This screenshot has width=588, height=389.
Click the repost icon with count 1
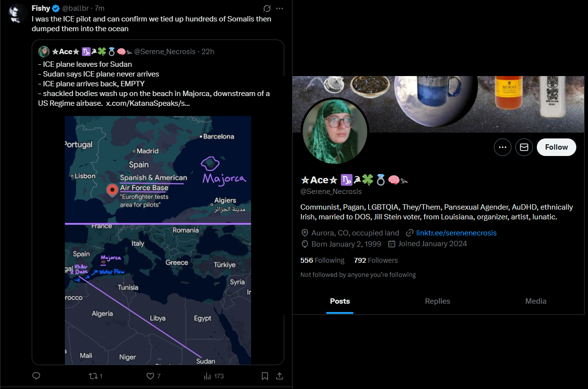click(95, 376)
